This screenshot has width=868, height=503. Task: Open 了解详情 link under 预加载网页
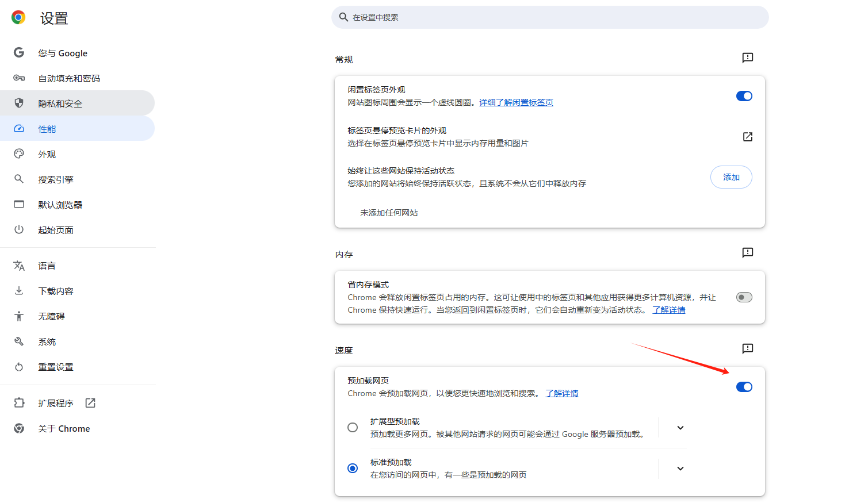(562, 393)
